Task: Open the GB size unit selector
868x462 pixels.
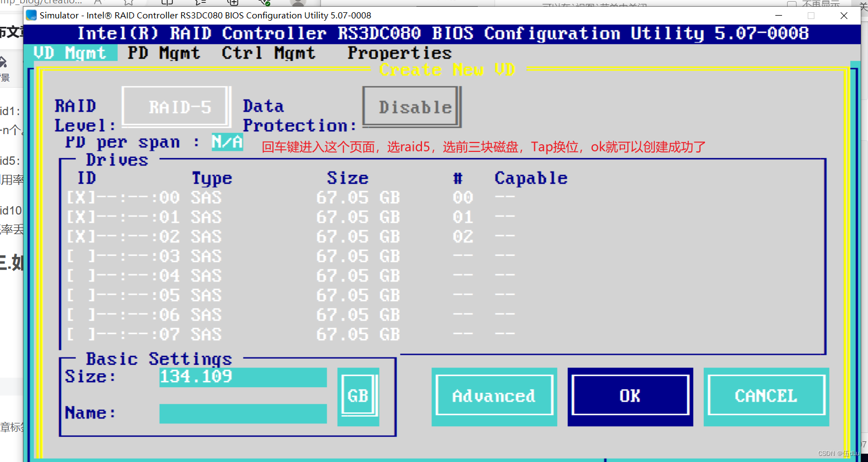Action: click(358, 396)
